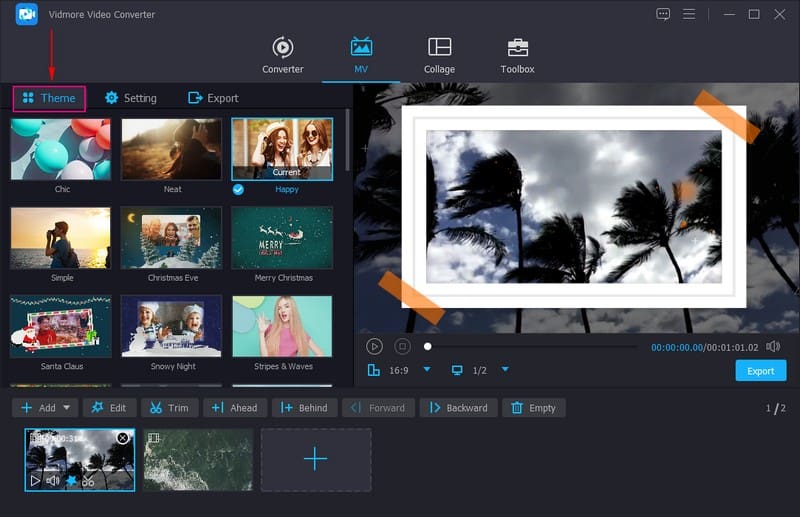Play the preview video
800x517 pixels.
pos(374,346)
